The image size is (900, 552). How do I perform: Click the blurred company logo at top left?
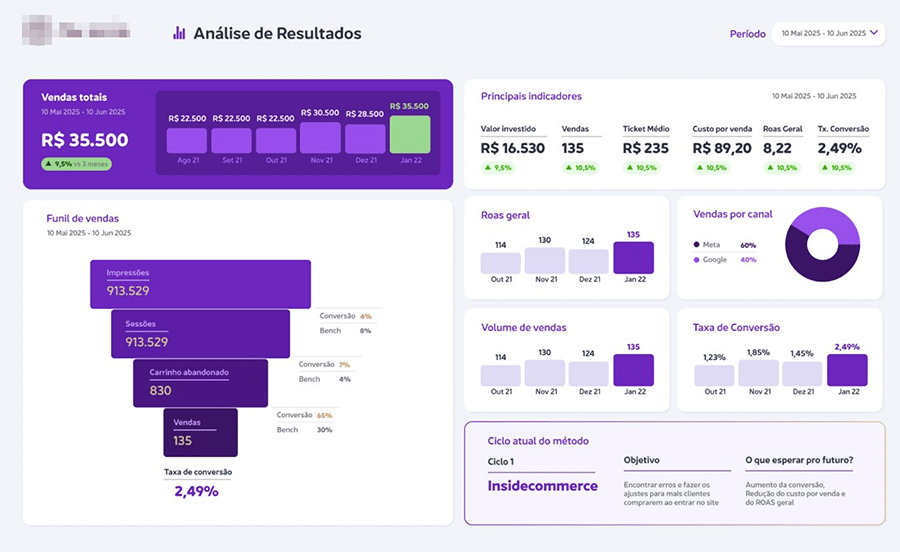76,30
